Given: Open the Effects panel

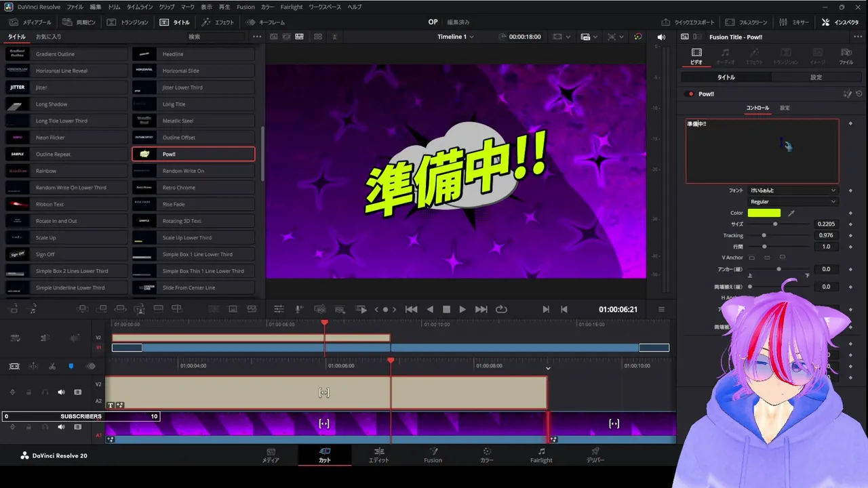Looking at the screenshot, I should (217, 22).
